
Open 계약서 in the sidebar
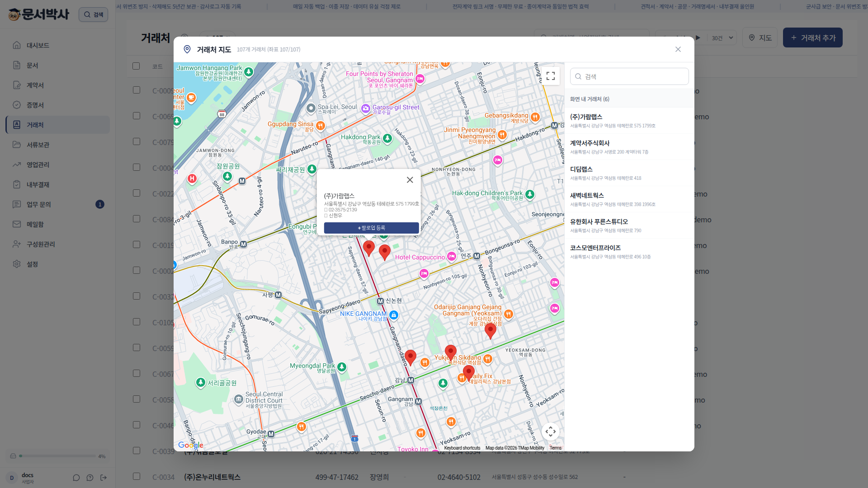57,85
